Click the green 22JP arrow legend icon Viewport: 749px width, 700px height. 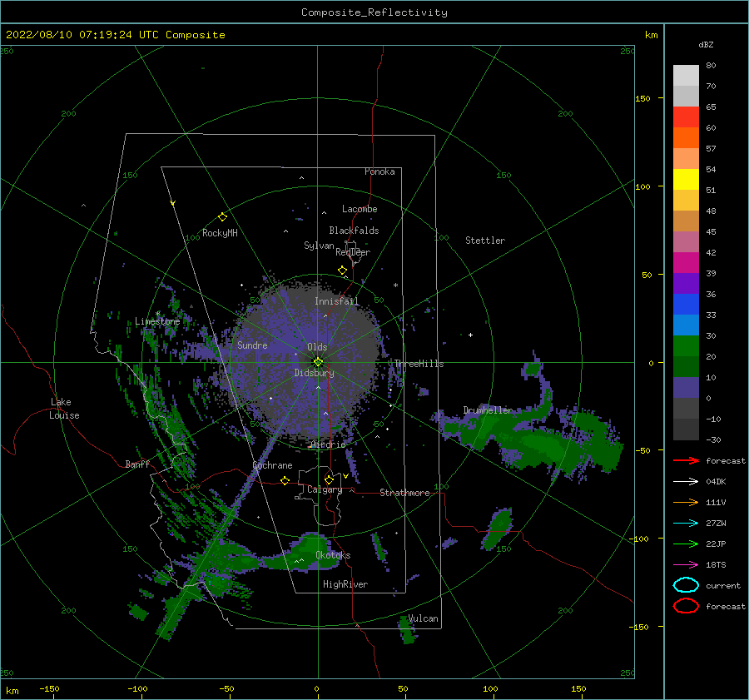pos(686,544)
